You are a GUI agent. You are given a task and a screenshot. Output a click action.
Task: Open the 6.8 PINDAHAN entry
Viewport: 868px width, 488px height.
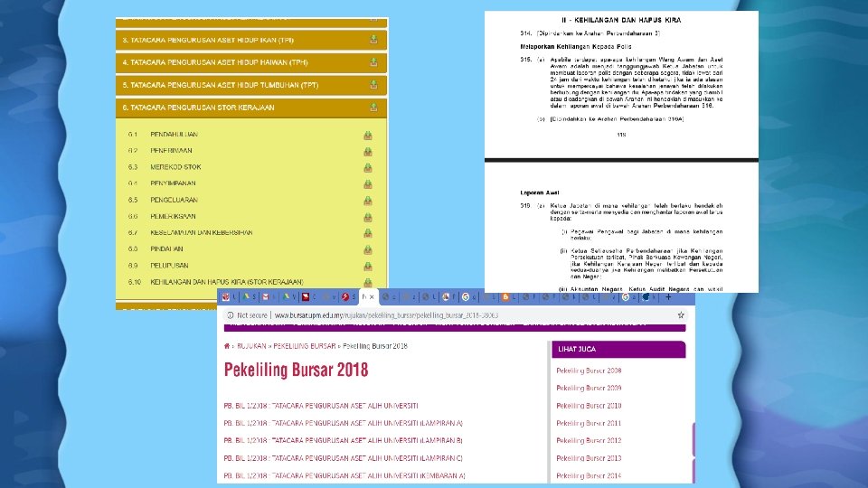(166, 249)
